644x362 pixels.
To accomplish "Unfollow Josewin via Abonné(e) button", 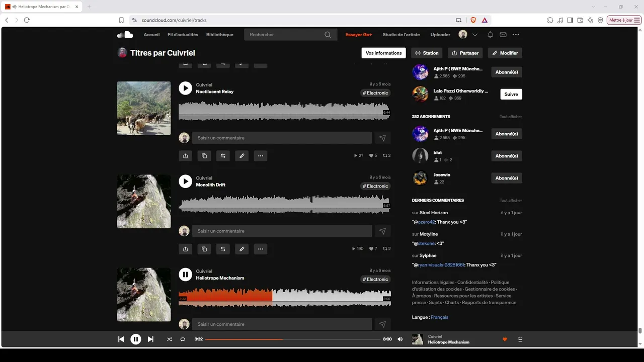I will click(507, 178).
